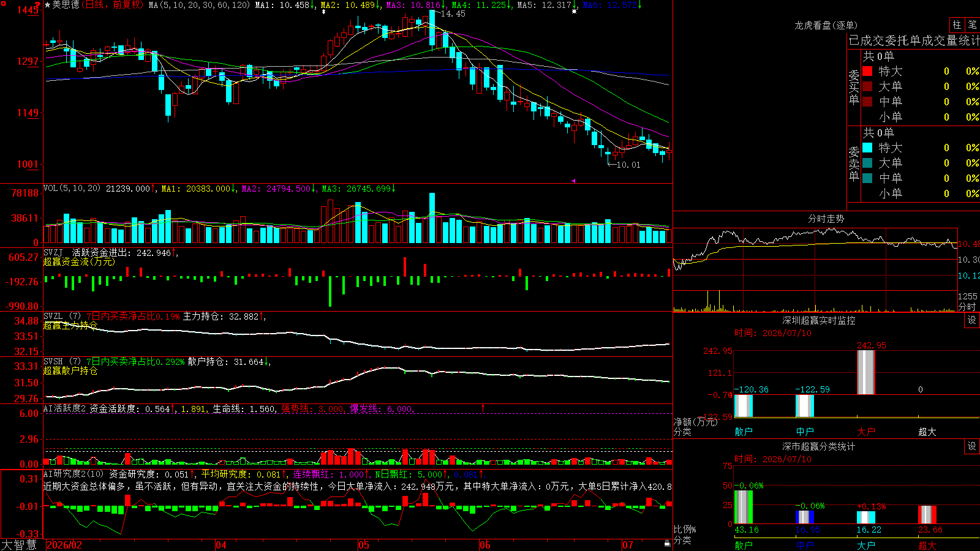Click the 龙虎看盘(逐单) panel title

pyautogui.click(x=826, y=25)
